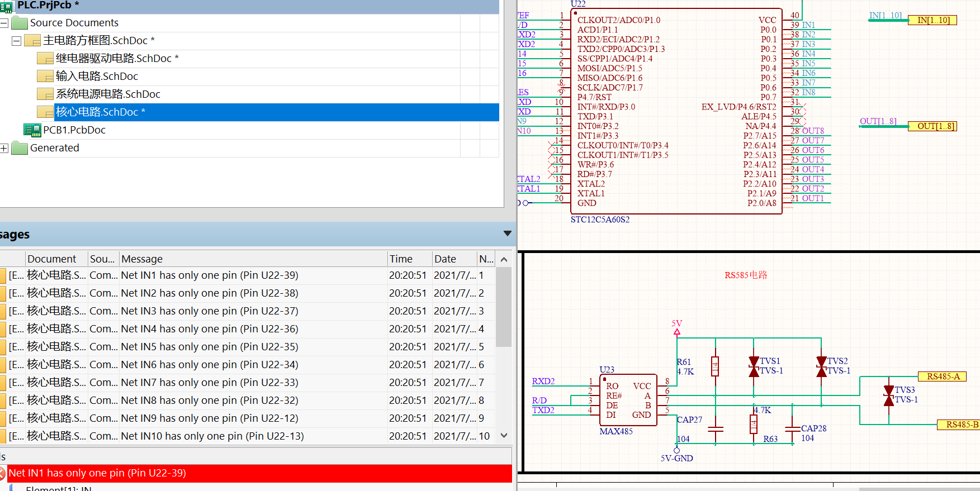The height and width of the screenshot is (491, 980).
Task: Sort messages by Time column header
Action: (410, 259)
